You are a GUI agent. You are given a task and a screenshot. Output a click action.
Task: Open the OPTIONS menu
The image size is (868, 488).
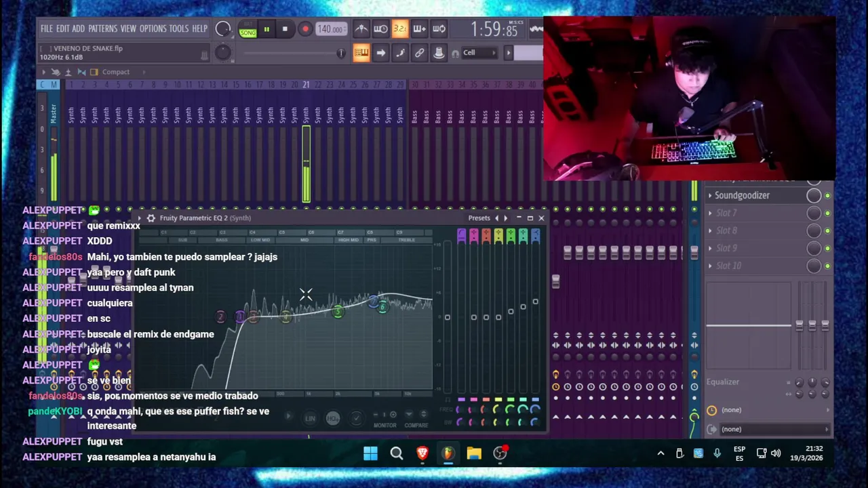153,29
